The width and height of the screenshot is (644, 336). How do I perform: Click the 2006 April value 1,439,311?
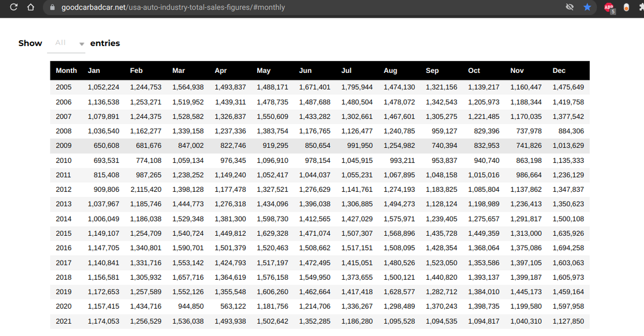coord(231,102)
